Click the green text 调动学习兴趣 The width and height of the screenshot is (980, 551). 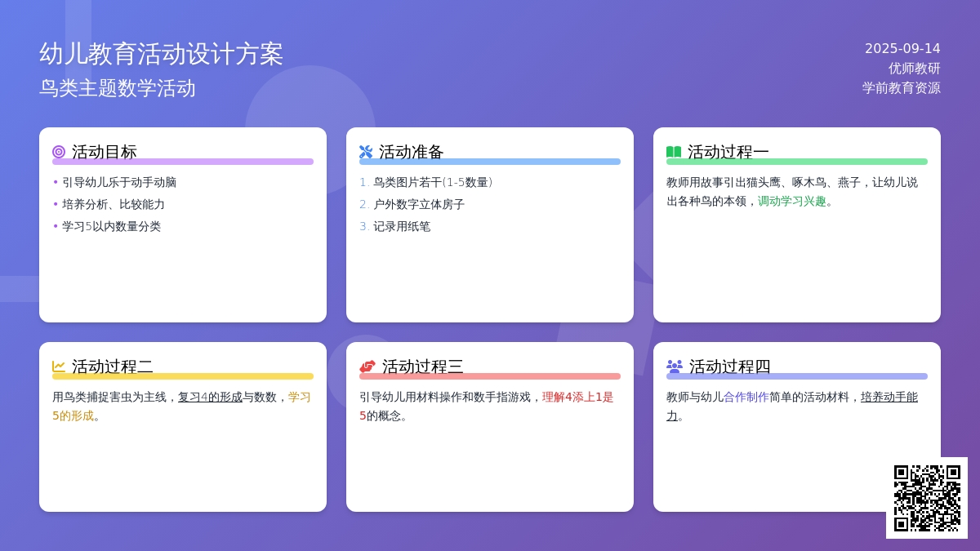[791, 201]
